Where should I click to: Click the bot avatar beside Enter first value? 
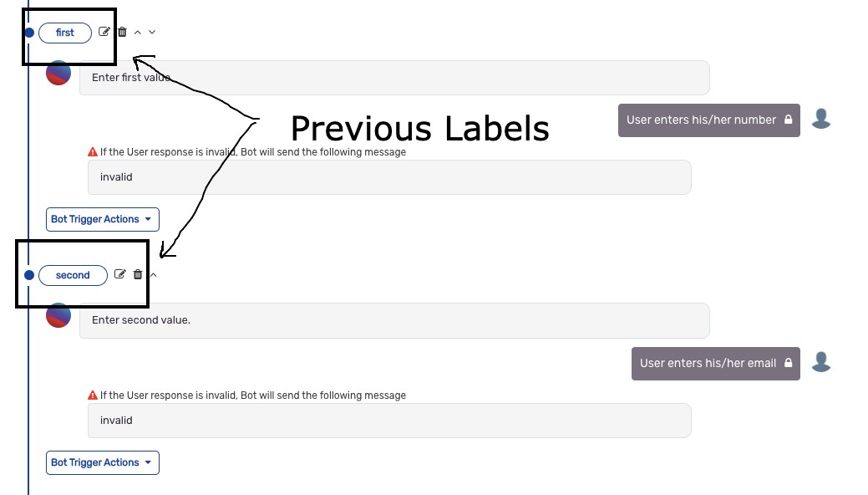click(x=58, y=73)
